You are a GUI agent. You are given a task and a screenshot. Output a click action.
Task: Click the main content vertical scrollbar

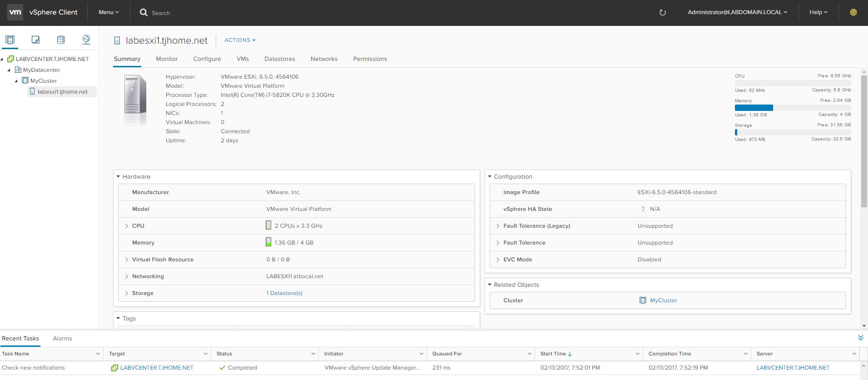864,141
